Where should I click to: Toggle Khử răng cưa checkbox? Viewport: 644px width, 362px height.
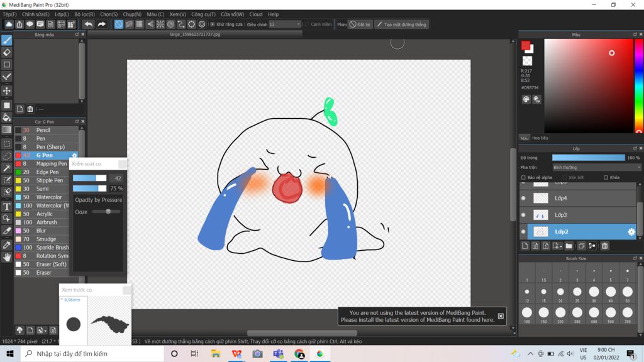coord(213,25)
